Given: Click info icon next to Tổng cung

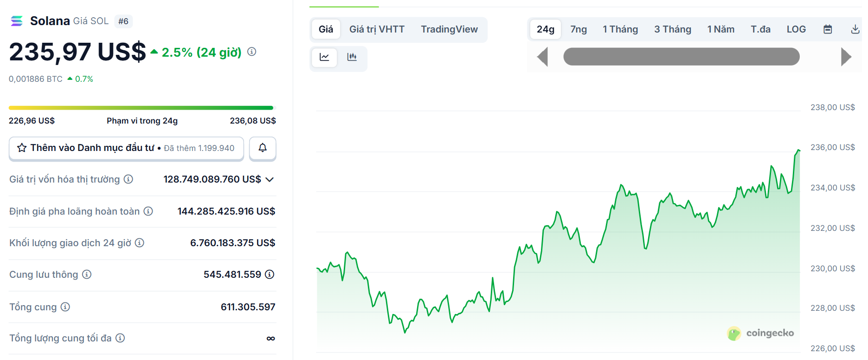Looking at the screenshot, I should [65, 307].
